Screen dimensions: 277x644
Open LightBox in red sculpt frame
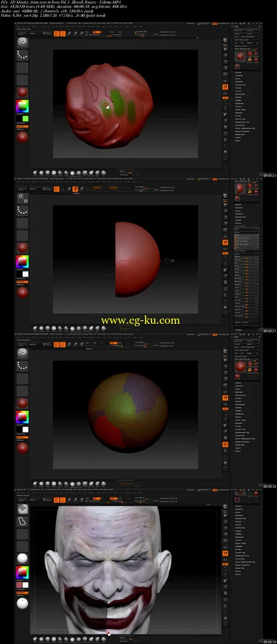click(x=35, y=34)
